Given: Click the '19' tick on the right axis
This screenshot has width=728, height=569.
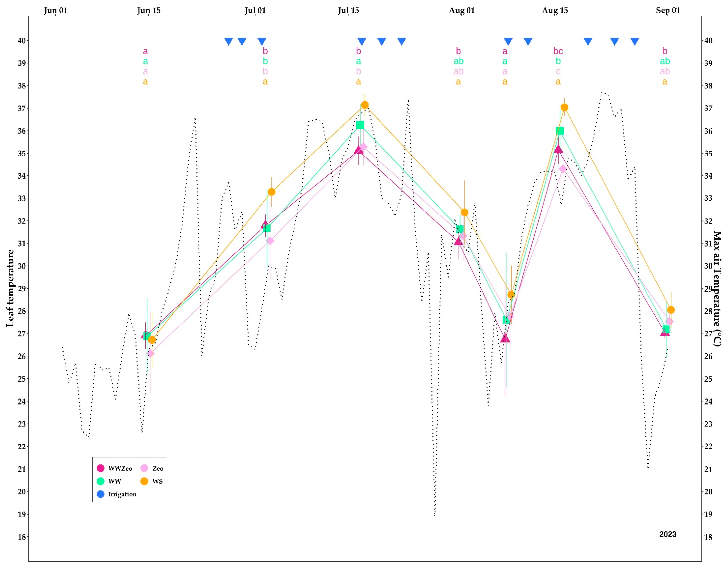Looking at the screenshot, I should pos(708,514).
